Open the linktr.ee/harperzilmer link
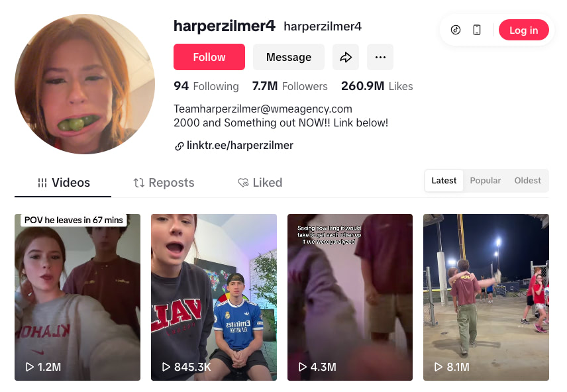The height and width of the screenshot is (392, 567). click(x=240, y=146)
